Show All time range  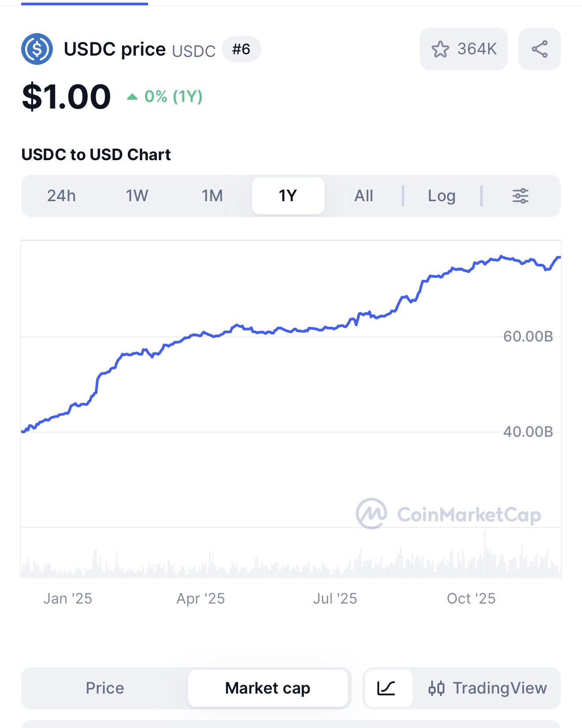click(x=364, y=196)
